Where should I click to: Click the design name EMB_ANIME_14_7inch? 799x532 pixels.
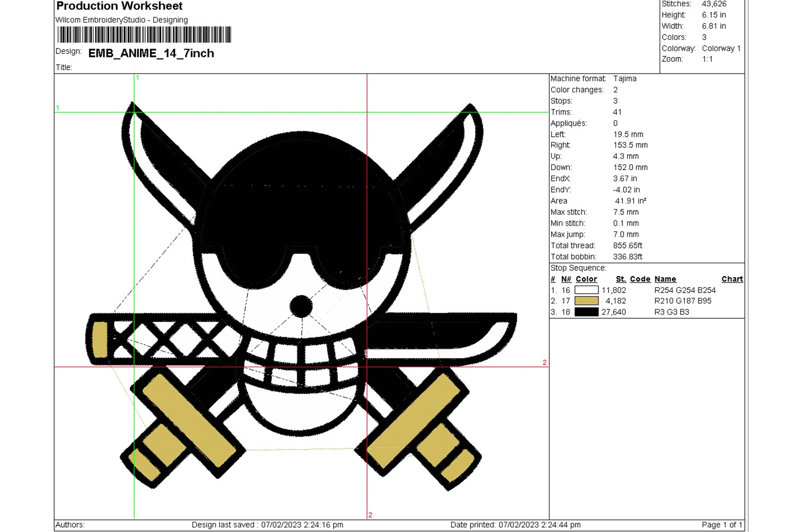pos(151,53)
